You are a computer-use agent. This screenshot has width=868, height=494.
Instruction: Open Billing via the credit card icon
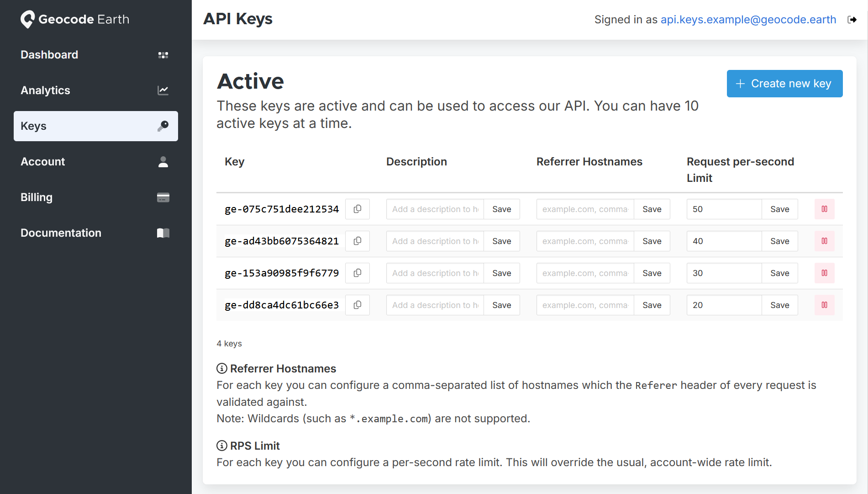coord(163,197)
